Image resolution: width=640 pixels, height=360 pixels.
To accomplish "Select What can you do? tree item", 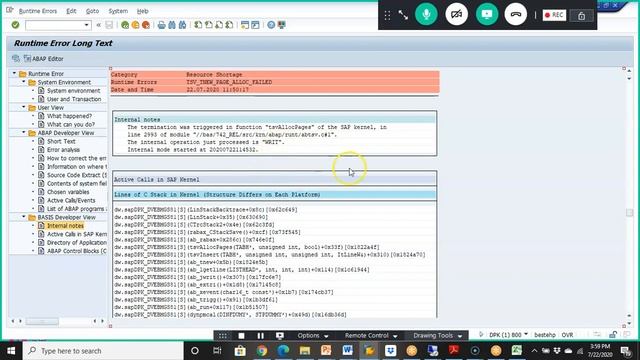I will 71,124.
